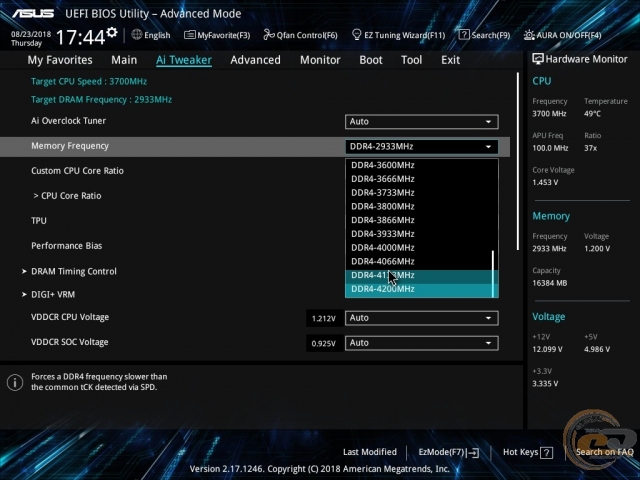Select the TPU setting row
This screenshot has height=480, width=640.
tap(39, 221)
